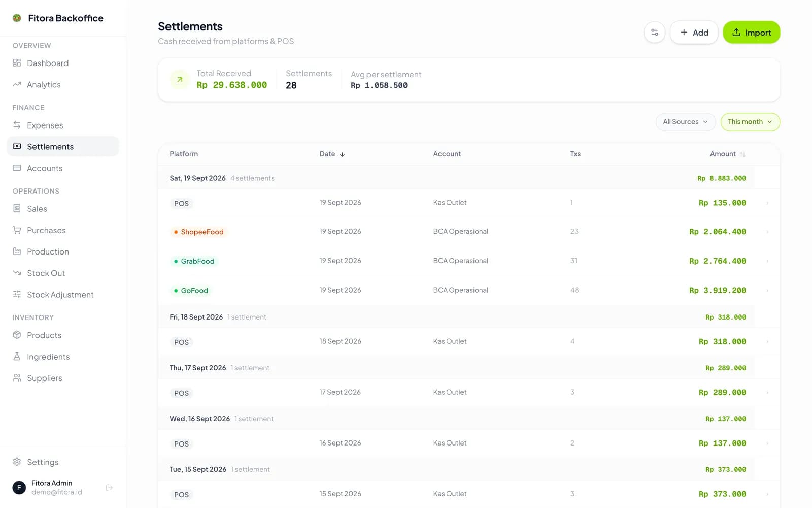
Task: Open Purchases from the sidebar
Action: point(63,230)
